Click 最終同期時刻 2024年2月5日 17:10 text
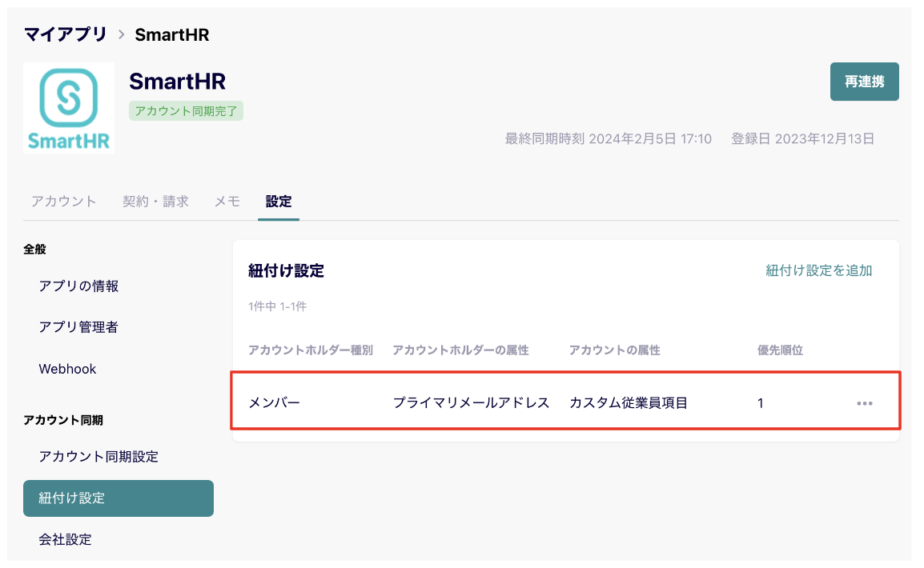Screen dimensions: 924x568 (609, 139)
